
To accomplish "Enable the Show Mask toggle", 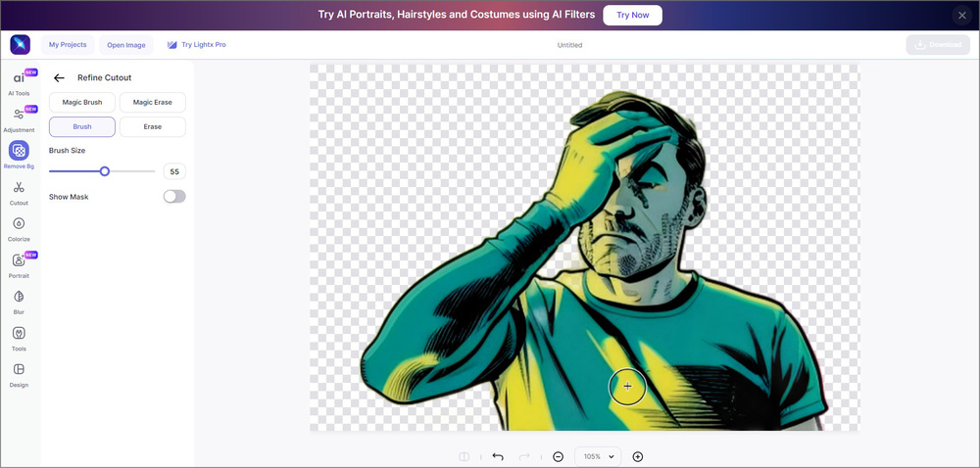I will pos(173,197).
